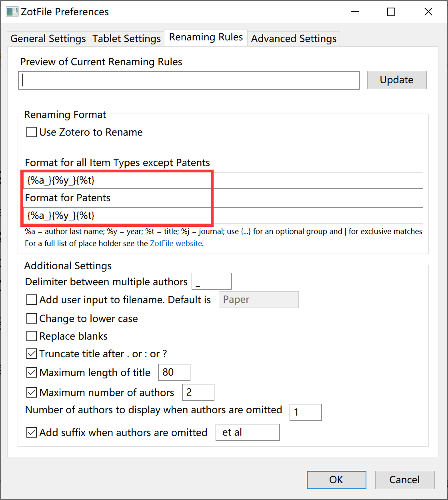Uncheck Maximum length of title
Viewport: 448px width, 500px height.
click(32, 372)
